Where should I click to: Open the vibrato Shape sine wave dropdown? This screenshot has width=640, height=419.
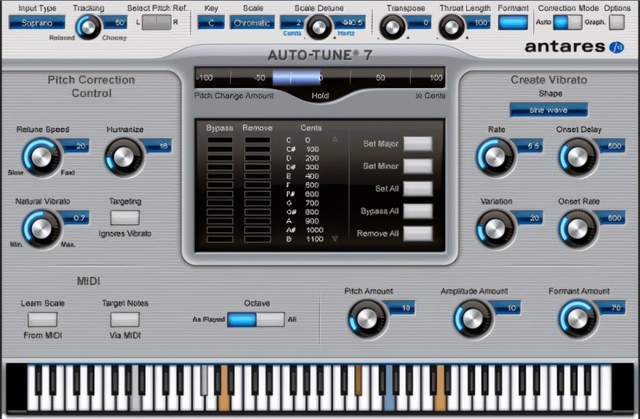[549, 110]
